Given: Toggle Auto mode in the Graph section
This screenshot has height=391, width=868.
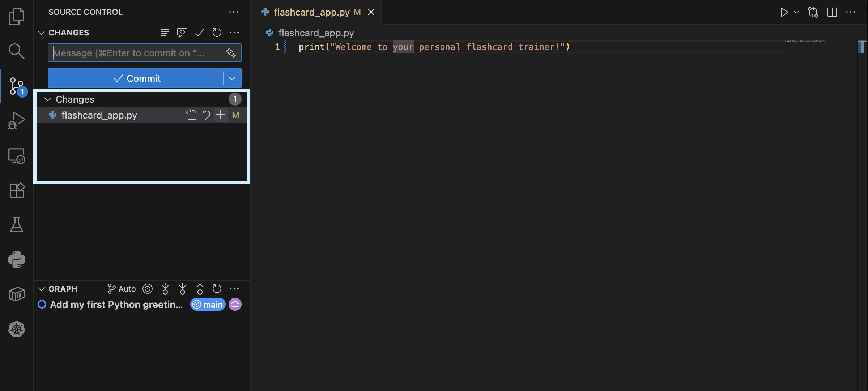Looking at the screenshot, I should (121, 288).
